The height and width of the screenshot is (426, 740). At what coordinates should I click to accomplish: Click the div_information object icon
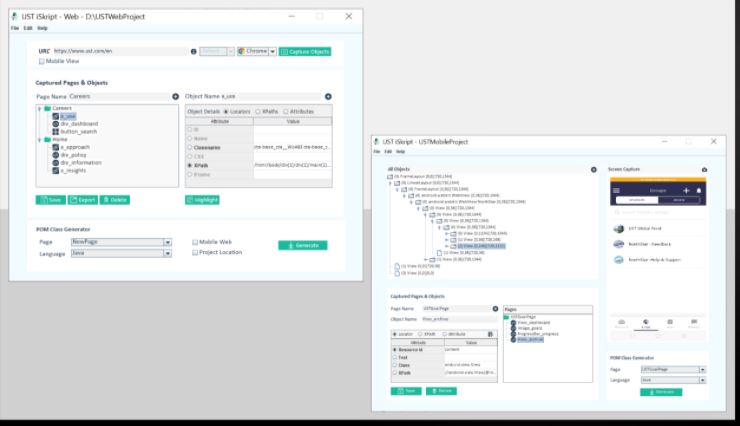coord(56,163)
